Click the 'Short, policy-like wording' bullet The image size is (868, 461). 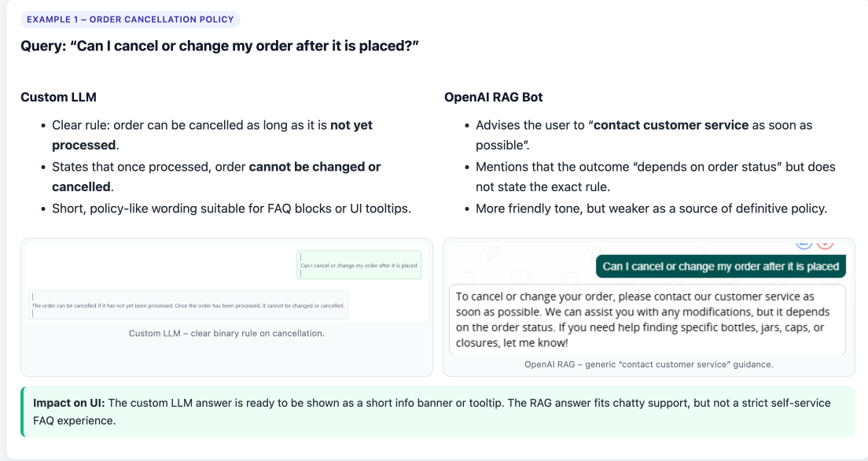tap(231, 209)
